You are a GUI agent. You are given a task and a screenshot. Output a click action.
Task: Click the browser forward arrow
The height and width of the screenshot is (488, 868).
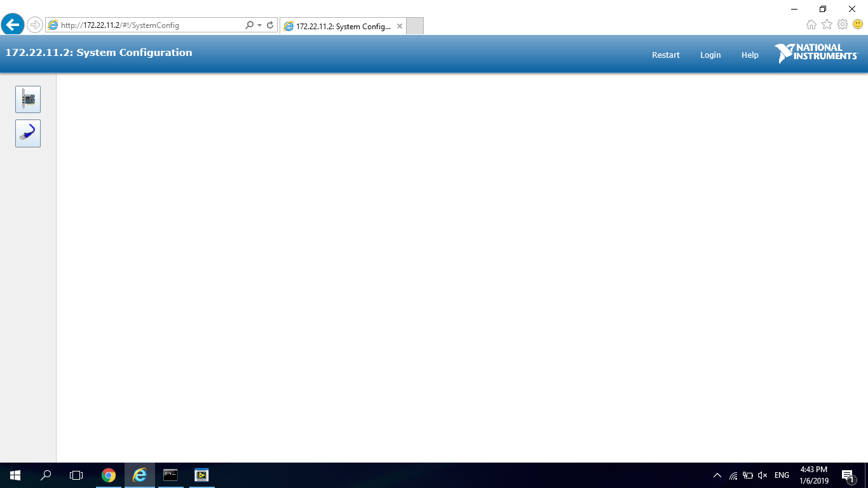point(35,25)
